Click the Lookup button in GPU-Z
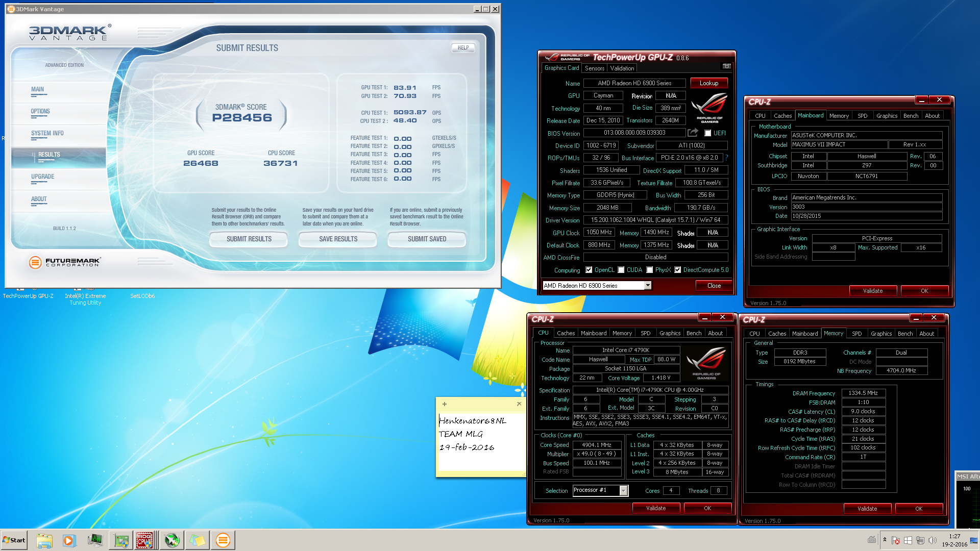 [709, 83]
